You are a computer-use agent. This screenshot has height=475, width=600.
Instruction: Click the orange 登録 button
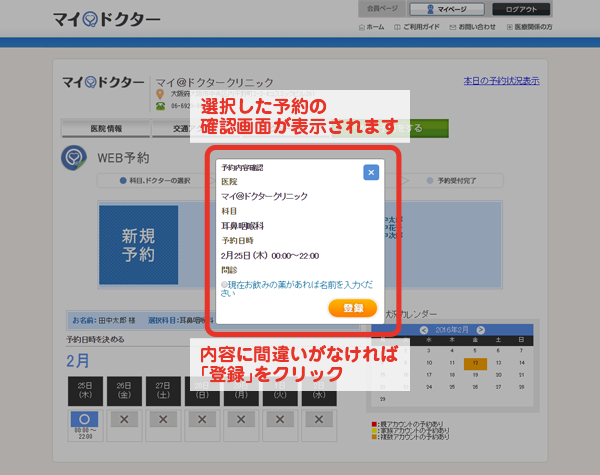point(353,308)
